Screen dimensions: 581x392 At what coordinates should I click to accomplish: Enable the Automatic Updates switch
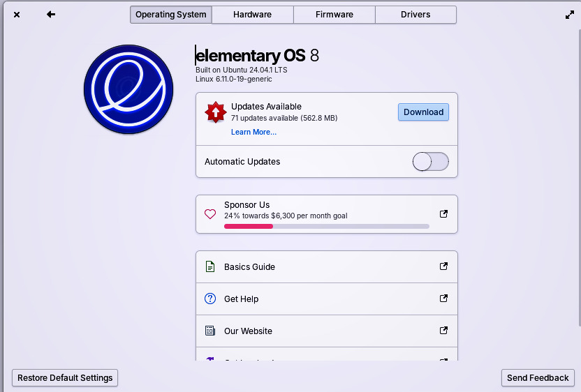tap(430, 162)
